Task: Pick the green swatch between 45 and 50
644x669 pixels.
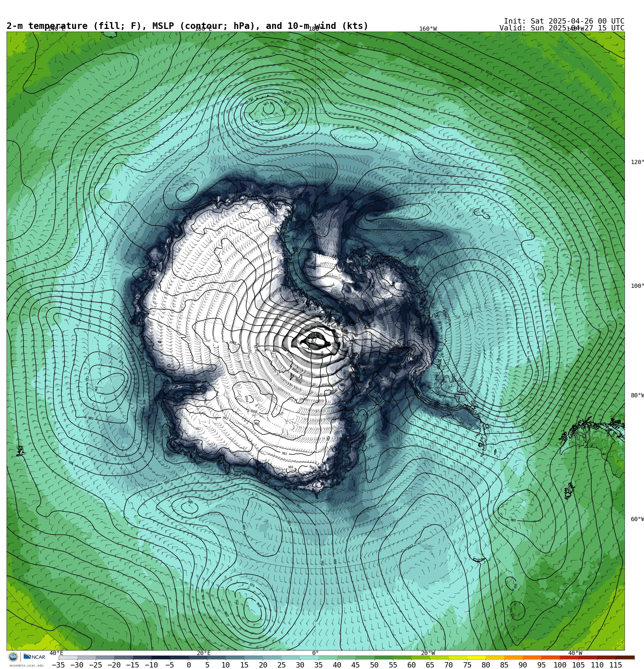Action: click(x=365, y=657)
